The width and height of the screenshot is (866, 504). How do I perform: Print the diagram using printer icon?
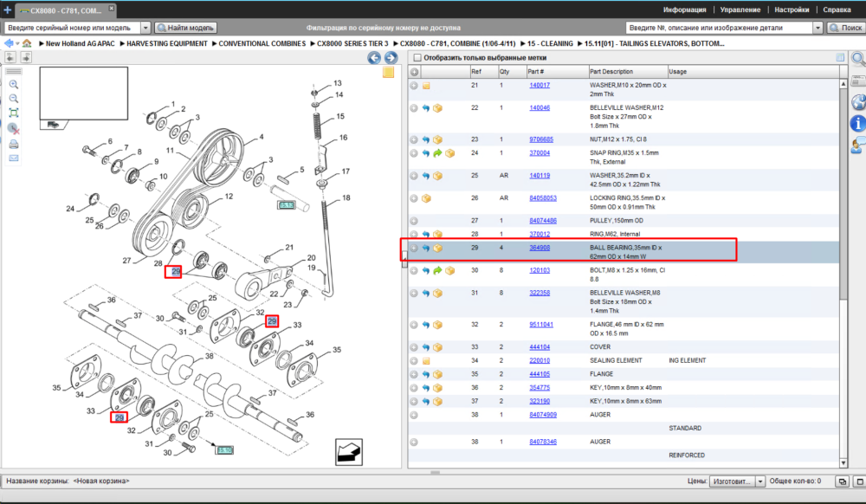[14, 144]
